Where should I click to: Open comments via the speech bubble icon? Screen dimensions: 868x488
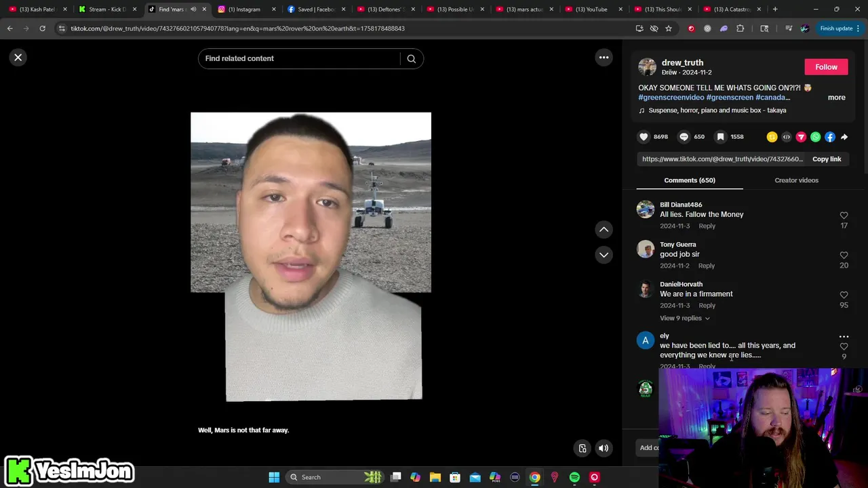tap(684, 137)
